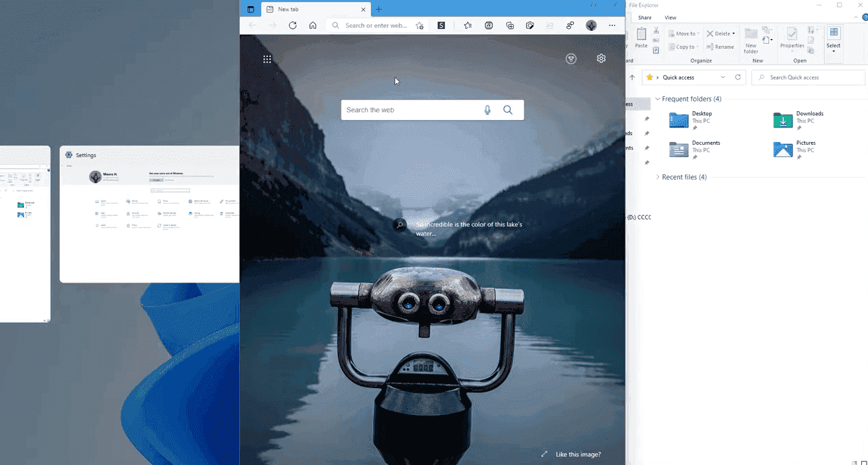Open the Desktop folder
This screenshot has height=465, width=868.
692,120
